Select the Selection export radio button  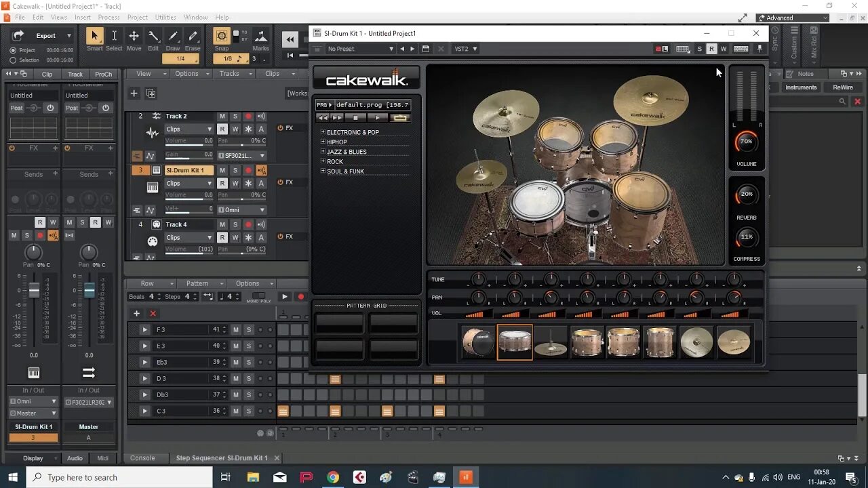pos(13,60)
